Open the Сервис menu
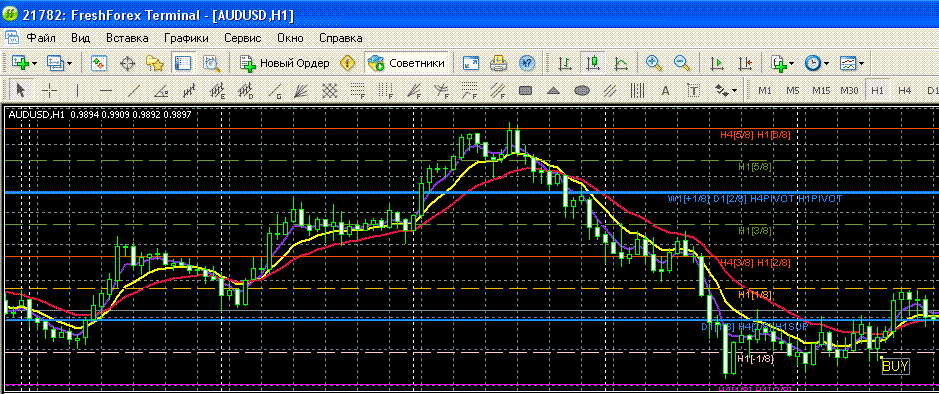The width and height of the screenshot is (939, 394). point(243,38)
